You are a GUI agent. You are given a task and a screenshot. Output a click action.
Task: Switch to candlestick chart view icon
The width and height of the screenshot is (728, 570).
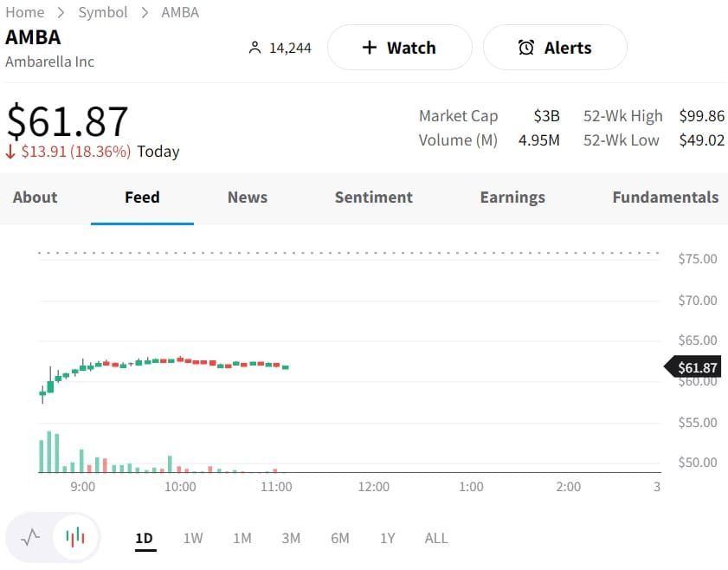pos(75,538)
